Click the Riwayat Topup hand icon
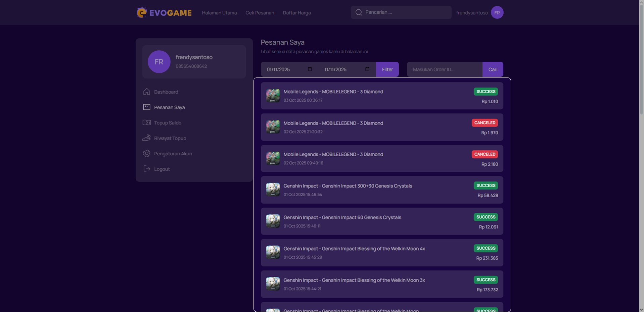Image resolution: width=644 pixels, height=312 pixels. pos(146,138)
